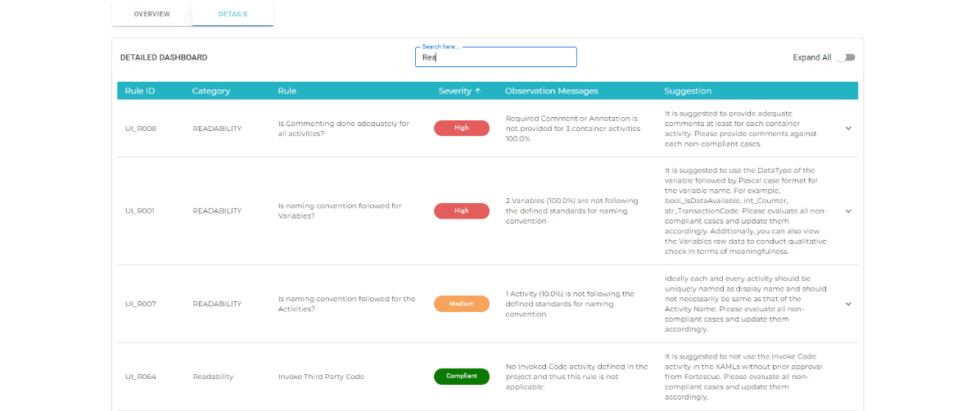Click the Detailed Dashboard heading

pyautogui.click(x=164, y=57)
